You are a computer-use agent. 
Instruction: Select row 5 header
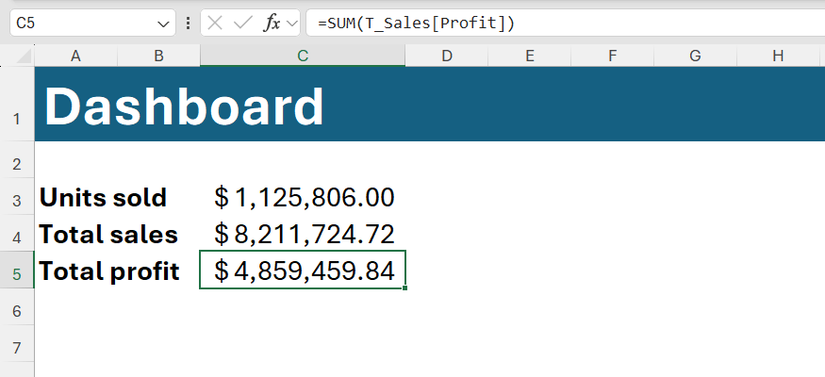point(17,274)
